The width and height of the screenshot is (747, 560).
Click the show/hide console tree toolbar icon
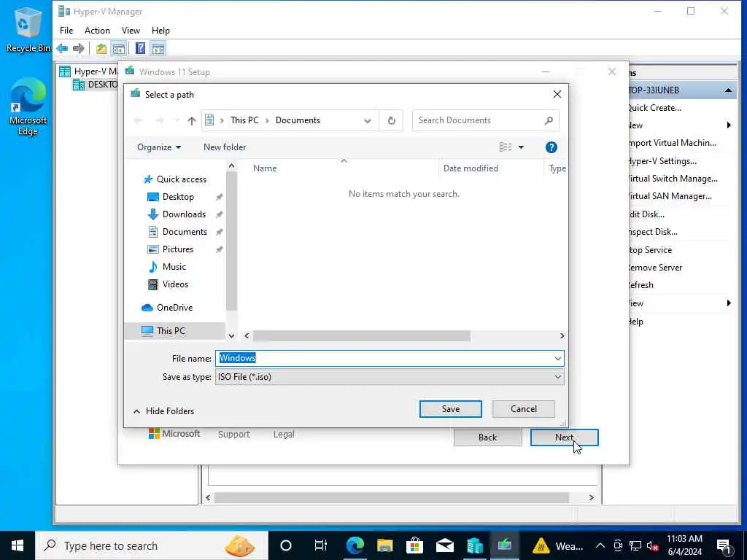click(119, 48)
